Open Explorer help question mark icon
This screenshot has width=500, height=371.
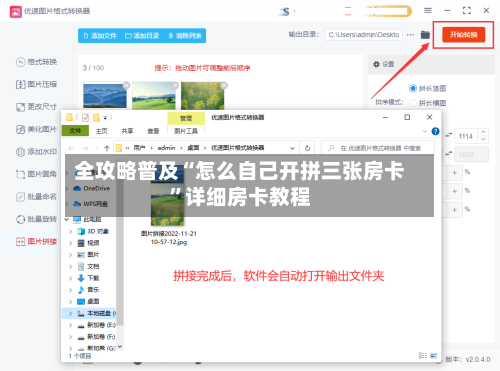pyautogui.click(x=435, y=131)
